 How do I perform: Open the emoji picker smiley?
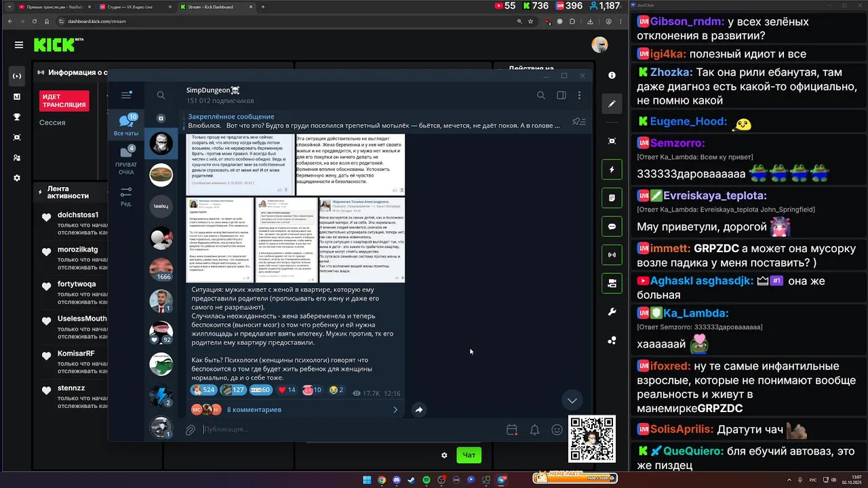pyautogui.click(x=557, y=429)
